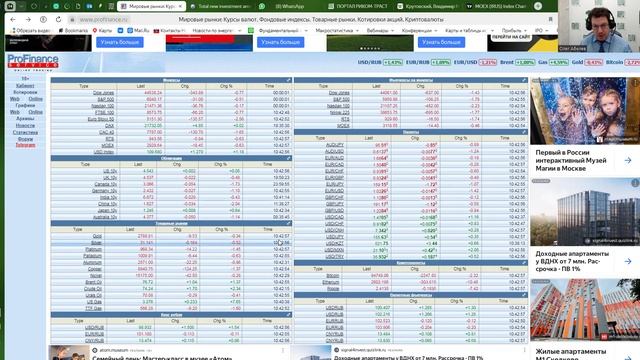Image resolution: width=640 pixels, height=360 pixels.
Task: Click arrow beside Доходные апартаменты у ВДНХ ad
Action: coord(628,261)
